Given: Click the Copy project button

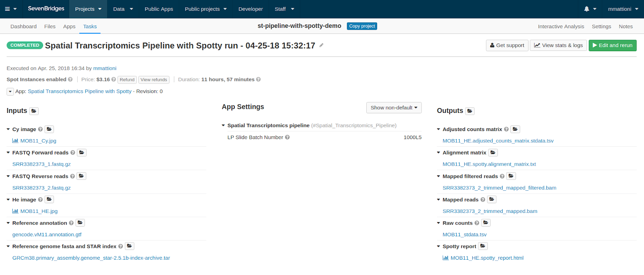Looking at the screenshot, I should pos(362,26).
